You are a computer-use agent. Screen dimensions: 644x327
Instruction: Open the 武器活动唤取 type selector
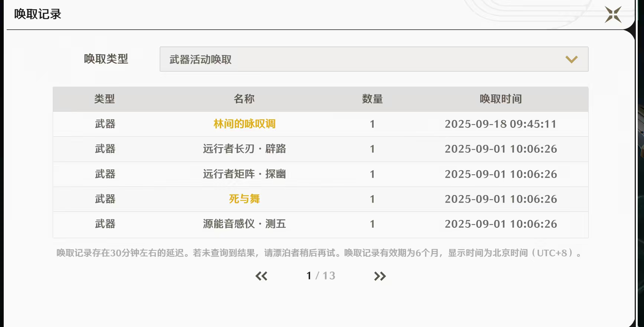[373, 59]
